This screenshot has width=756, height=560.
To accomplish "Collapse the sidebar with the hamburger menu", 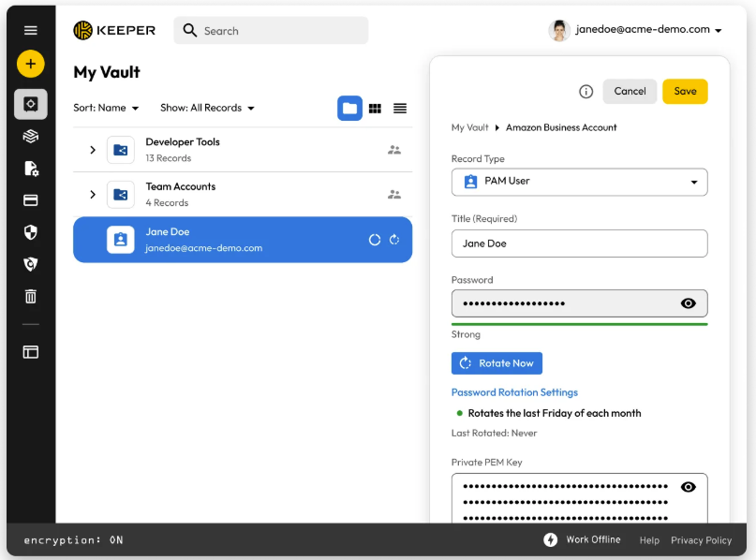I will [x=30, y=29].
